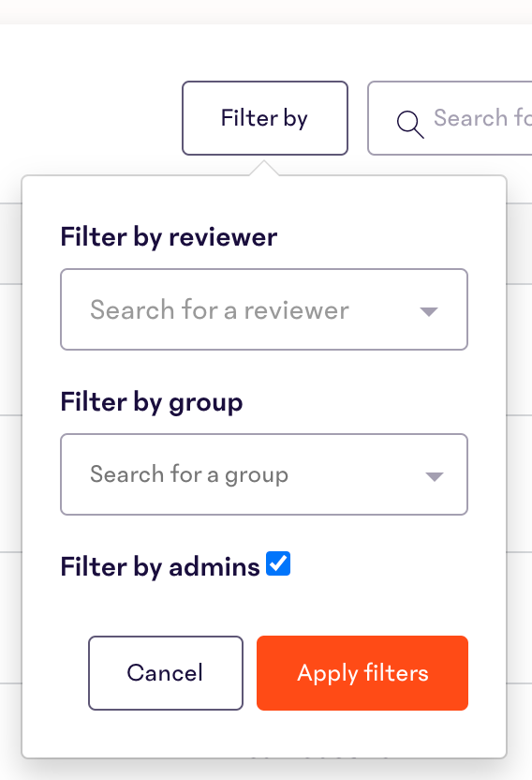The image size is (532, 780).
Task: Open the Filter by dropdown button
Action: coord(265,118)
